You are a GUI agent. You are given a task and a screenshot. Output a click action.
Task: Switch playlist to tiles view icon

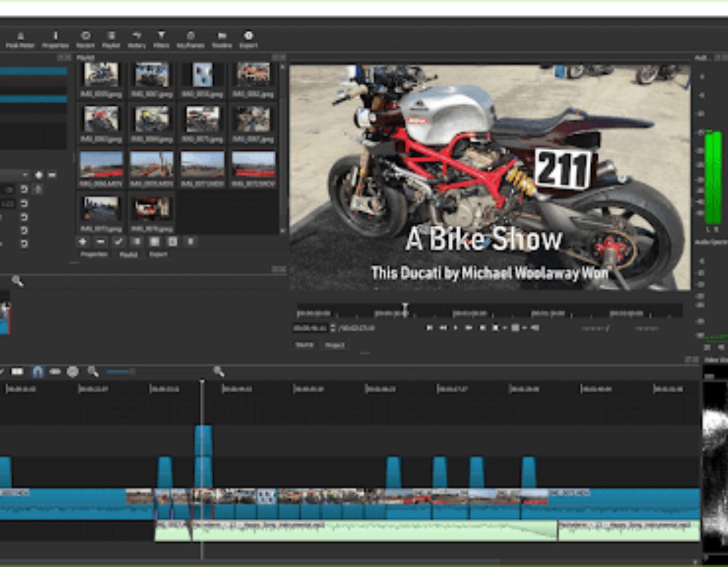tap(154, 241)
